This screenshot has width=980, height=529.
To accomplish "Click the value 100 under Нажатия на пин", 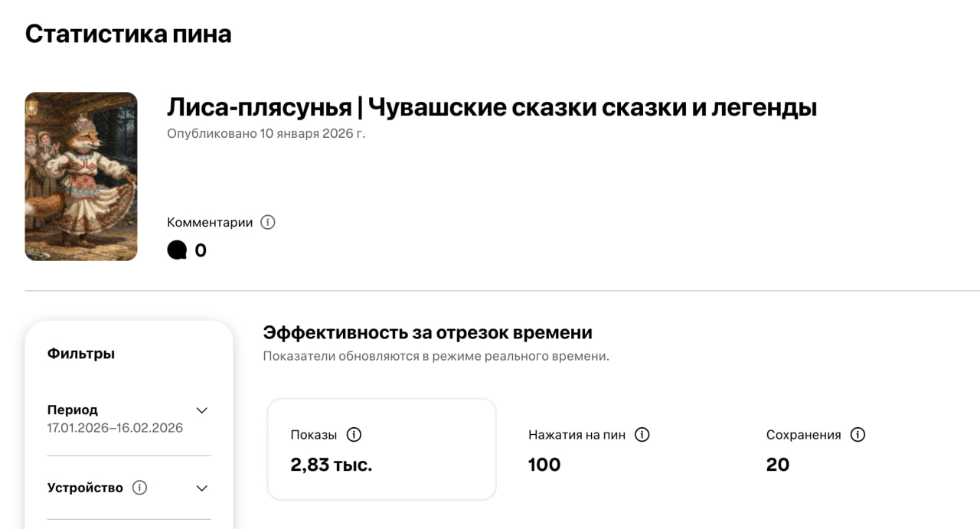I will click(544, 464).
